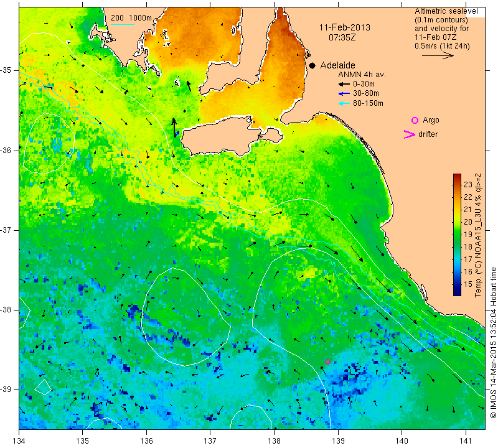The height and width of the screenshot is (448, 498).
Task: Click the 141 longitude axis label
Action: [x=466, y=441]
